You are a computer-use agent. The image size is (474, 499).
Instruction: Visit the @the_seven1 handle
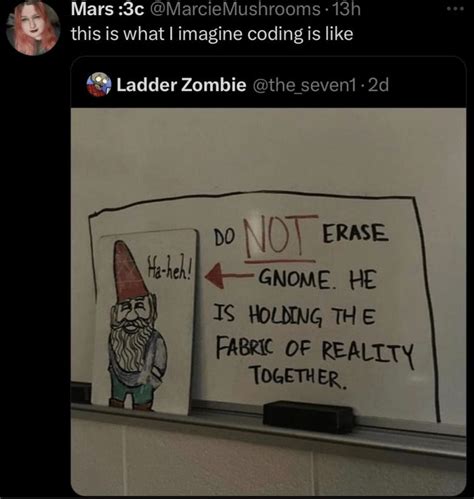304,85
